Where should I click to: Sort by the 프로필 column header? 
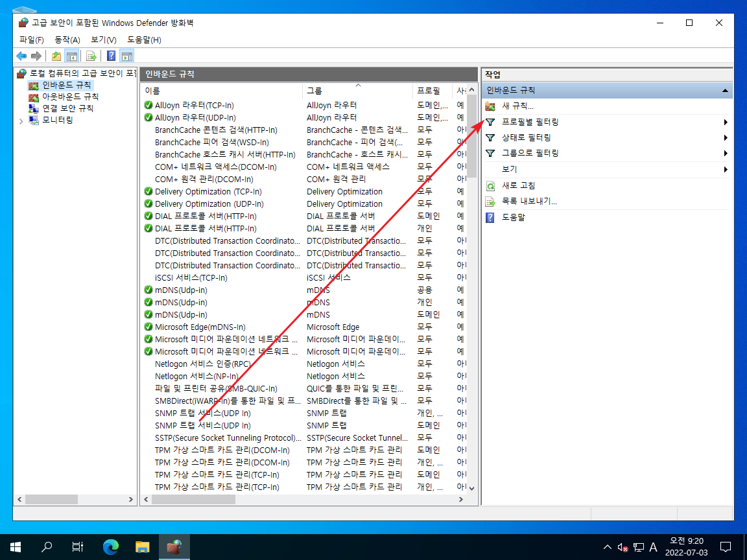coord(433,91)
